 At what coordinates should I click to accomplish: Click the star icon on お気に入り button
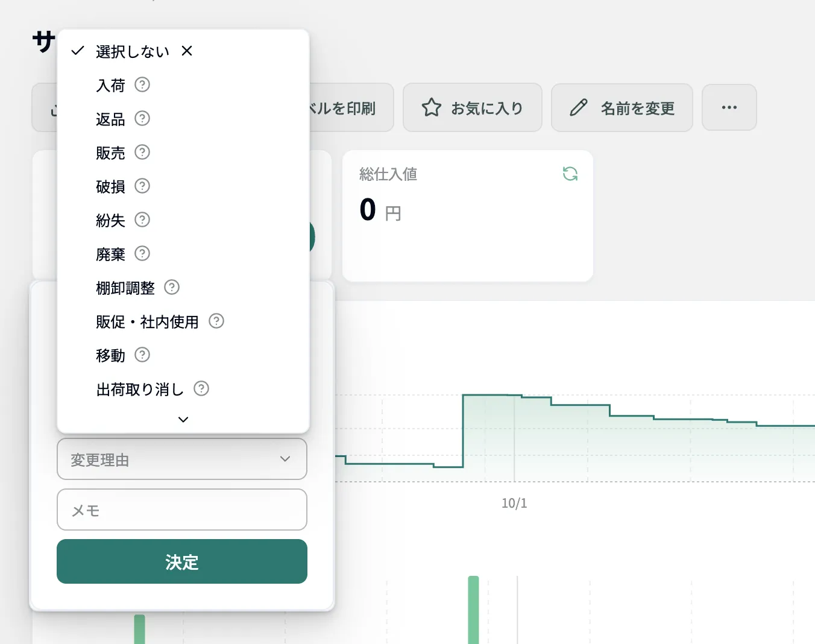click(x=432, y=107)
